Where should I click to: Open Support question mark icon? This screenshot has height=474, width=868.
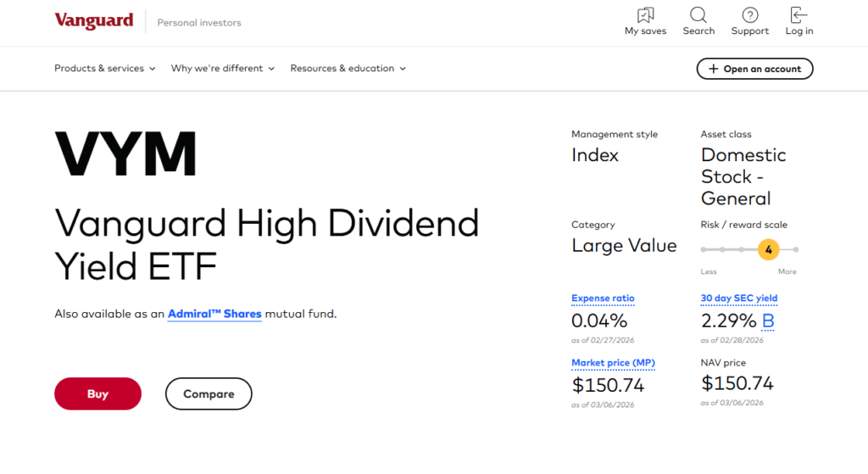click(x=750, y=15)
